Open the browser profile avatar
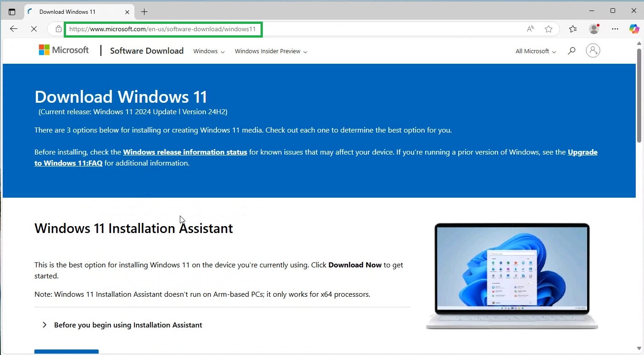 (x=594, y=29)
